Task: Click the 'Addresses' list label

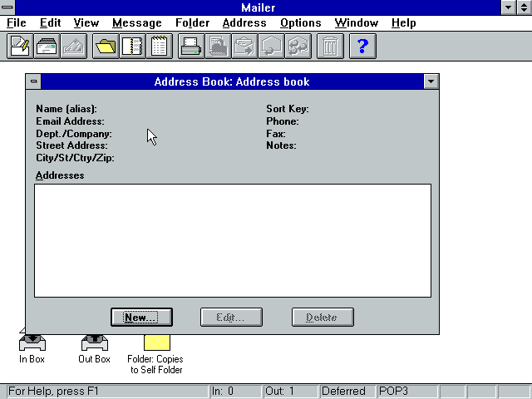Action: [60, 175]
